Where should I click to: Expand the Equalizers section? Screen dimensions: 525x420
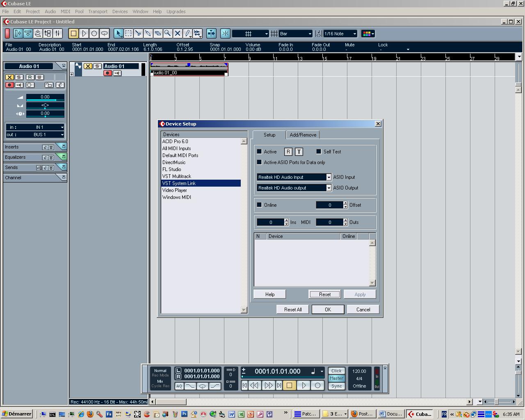click(63, 157)
